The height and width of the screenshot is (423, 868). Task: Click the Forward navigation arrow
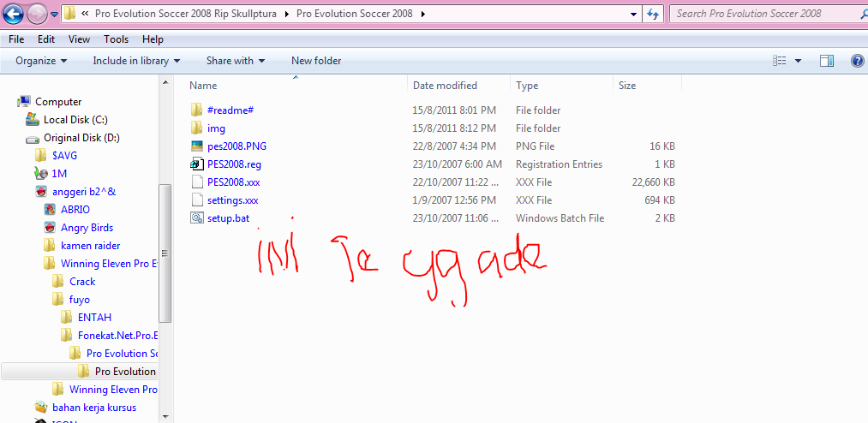pos(37,15)
